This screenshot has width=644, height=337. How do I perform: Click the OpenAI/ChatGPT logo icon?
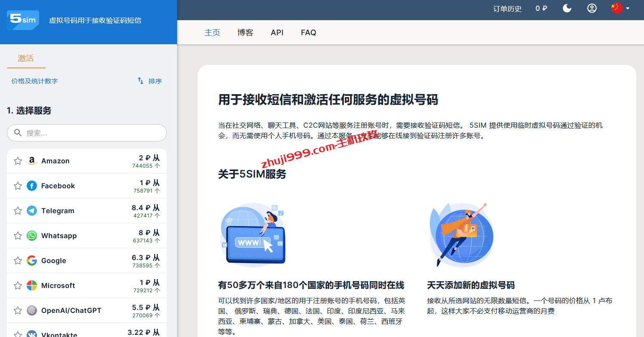pyautogui.click(x=32, y=310)
